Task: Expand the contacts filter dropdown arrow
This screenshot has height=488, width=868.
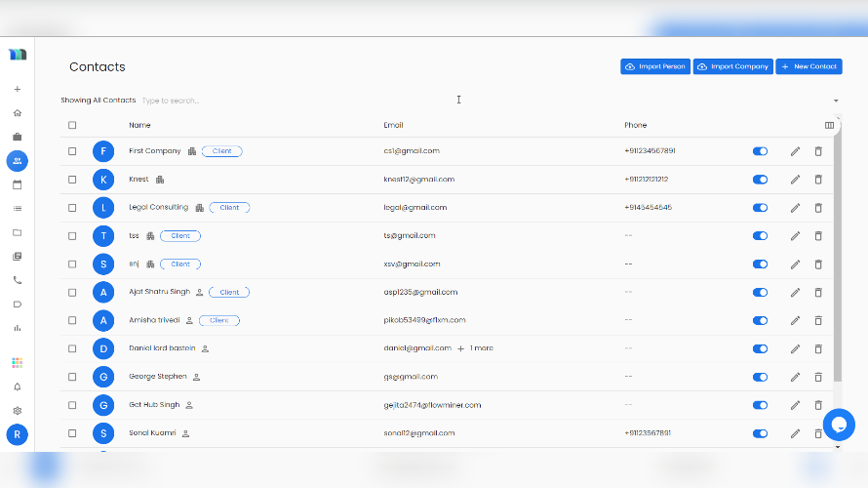Action: point(836,101)
